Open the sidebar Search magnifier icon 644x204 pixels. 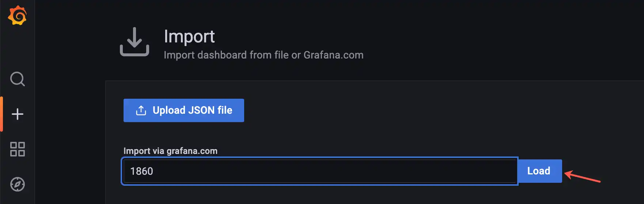pyautogui.click(x=18, y=79)
